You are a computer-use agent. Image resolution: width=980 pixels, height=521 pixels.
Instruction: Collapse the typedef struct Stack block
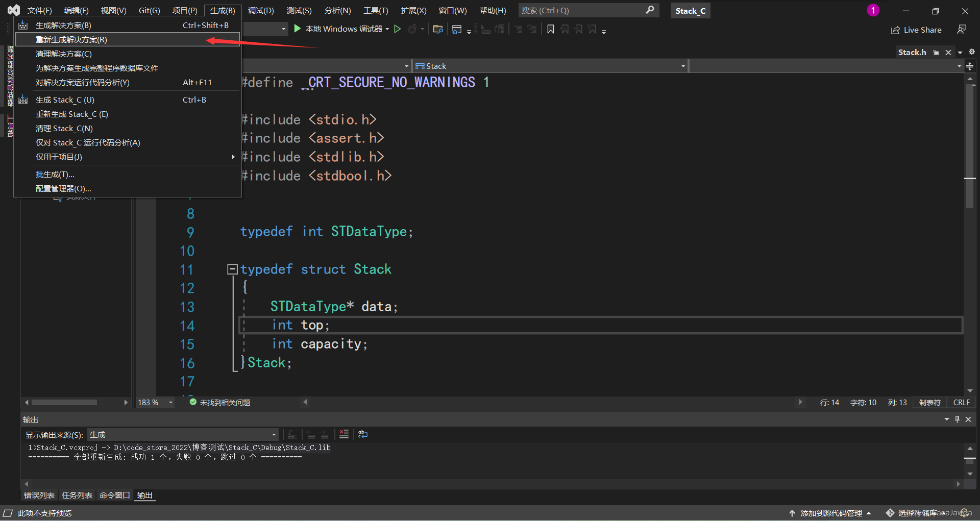click(232, 269)
